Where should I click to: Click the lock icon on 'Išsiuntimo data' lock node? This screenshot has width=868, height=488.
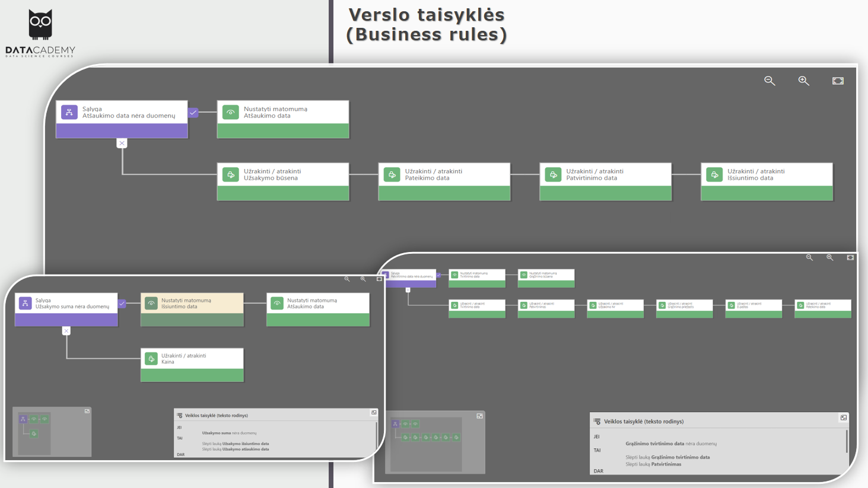point(714,174)
